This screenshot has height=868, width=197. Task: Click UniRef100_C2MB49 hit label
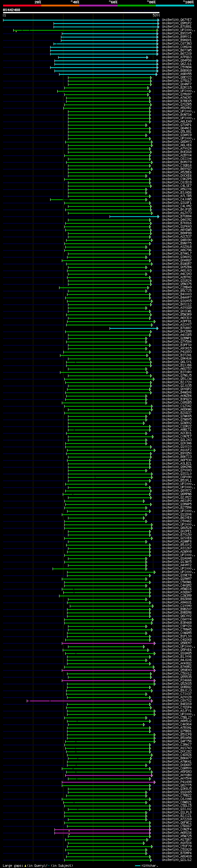(177, 288)
